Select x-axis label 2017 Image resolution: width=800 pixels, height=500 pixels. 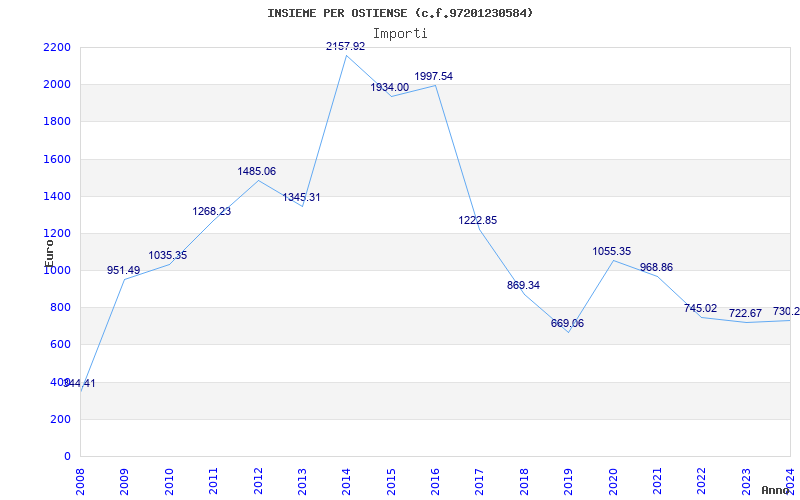coord(480,481)
